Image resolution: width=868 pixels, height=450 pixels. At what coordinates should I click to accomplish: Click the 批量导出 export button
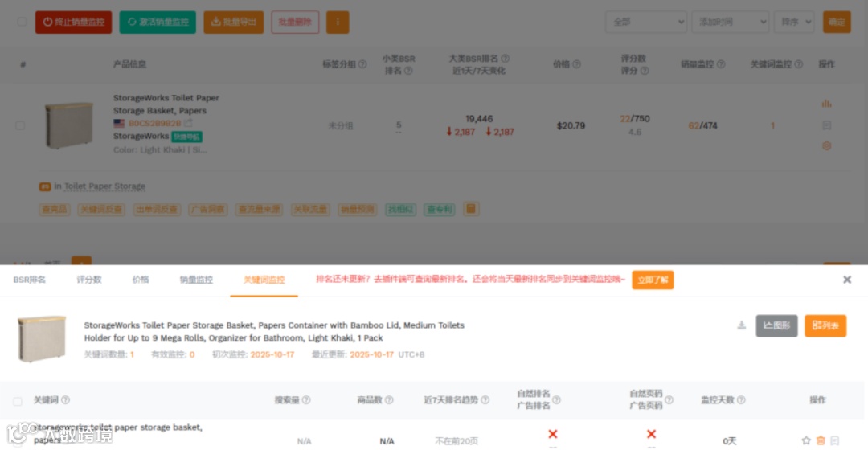(234, 22)
